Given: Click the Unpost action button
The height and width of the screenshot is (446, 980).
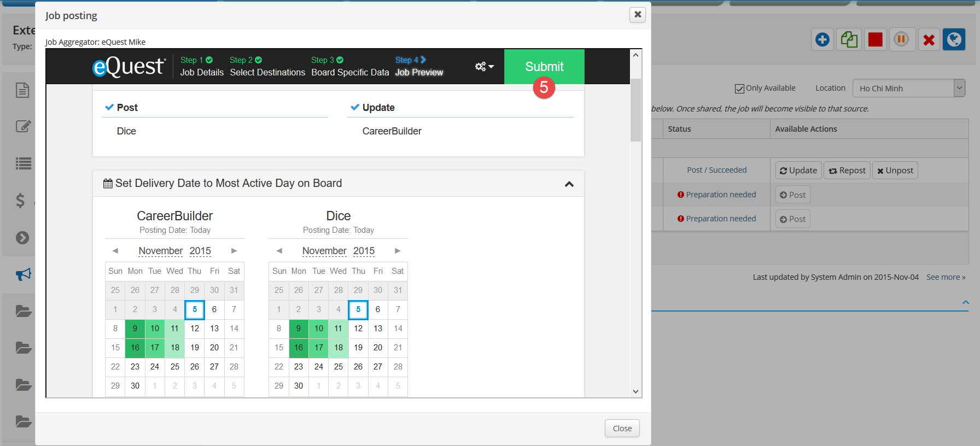Looking at the screenshot, I should 895,171.
